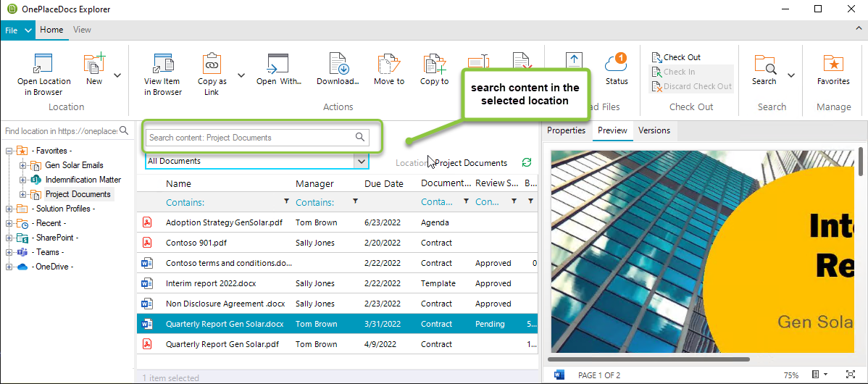Screen dimensions: 868x384
Task: Open the Status cloud icon
Action: tap(616, 62)
